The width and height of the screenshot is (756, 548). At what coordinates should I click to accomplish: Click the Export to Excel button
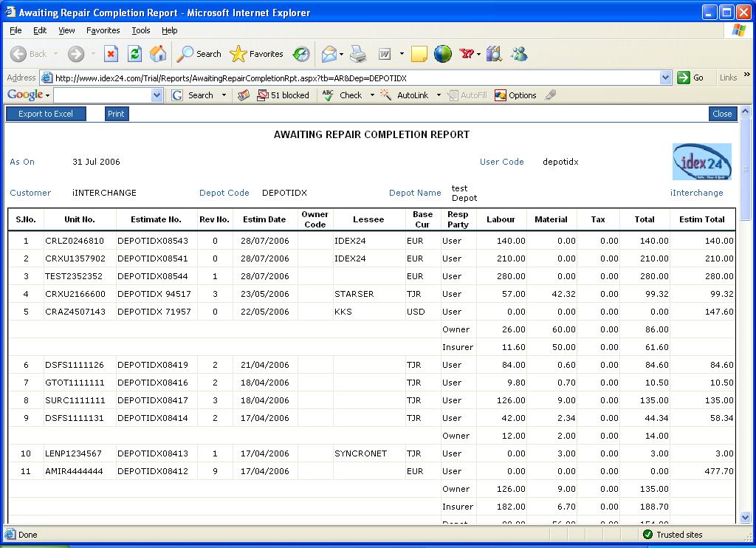click(x=46, y=114)
